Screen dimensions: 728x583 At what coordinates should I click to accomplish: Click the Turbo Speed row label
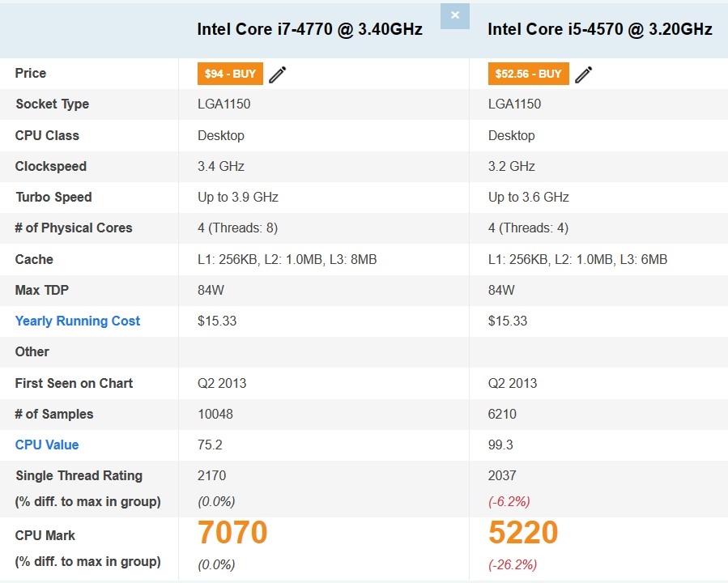pos(54,198)
